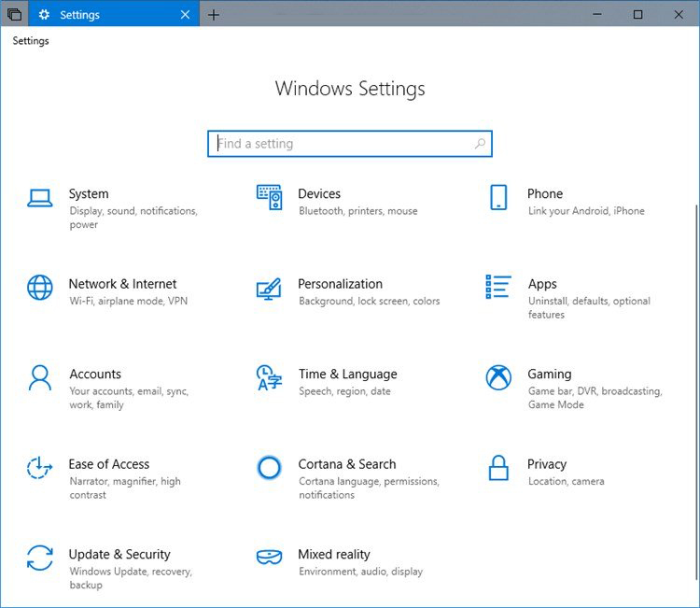Select Network & Internet heading

[123, 284]
